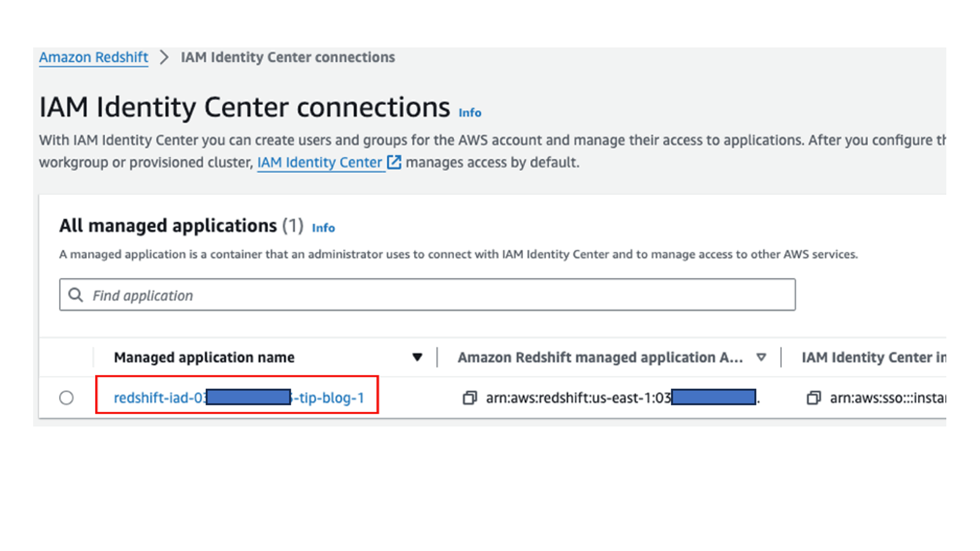980x551 pixels.
Task: Sort by Amazon Redshift managed application ARN arrow
Action: pyautogui.click(x=761, y=357)
